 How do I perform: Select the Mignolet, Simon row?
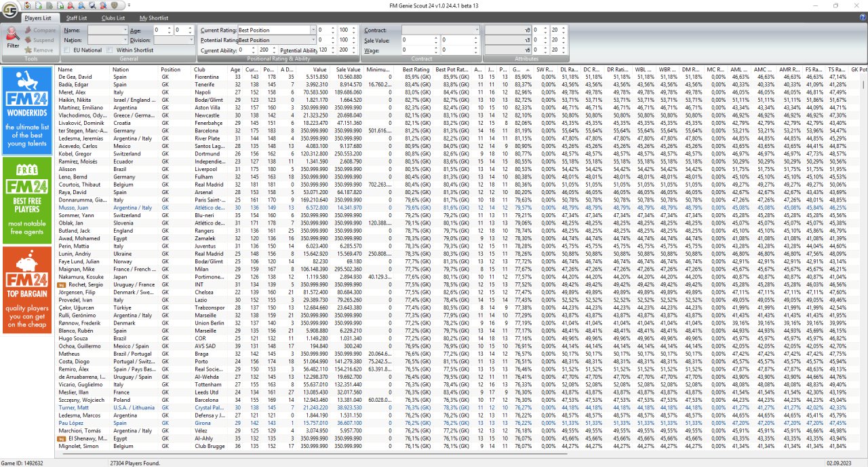[462, 446]
